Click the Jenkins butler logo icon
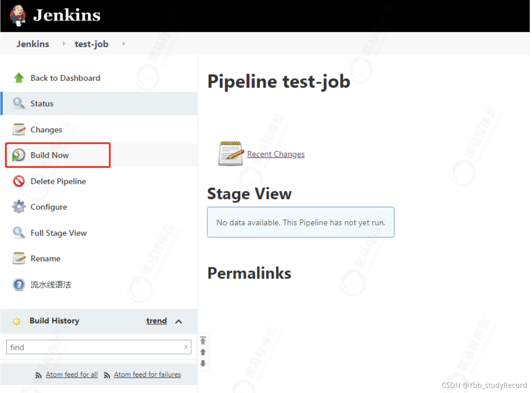532x393 pixels. [x=18, y=16]
